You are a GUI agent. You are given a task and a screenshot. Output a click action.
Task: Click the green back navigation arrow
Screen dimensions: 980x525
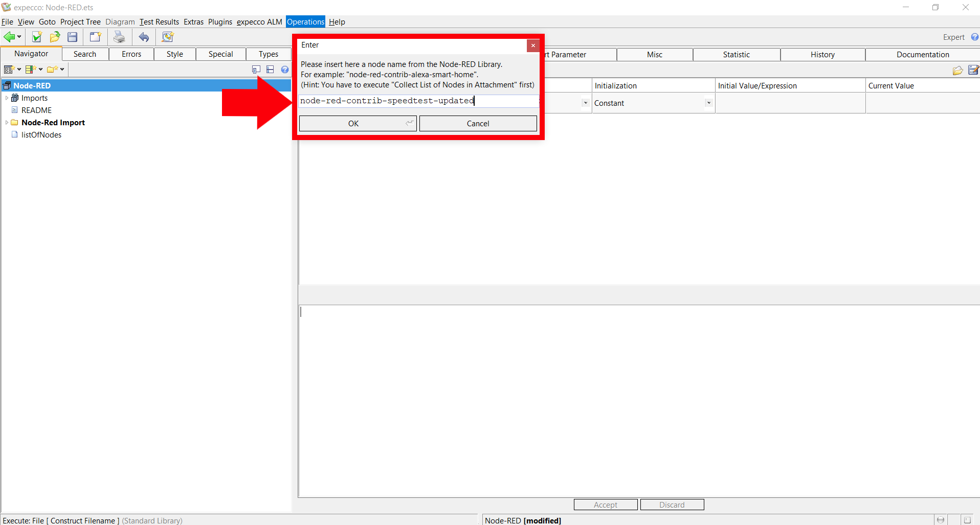click(x=9, y=37)
